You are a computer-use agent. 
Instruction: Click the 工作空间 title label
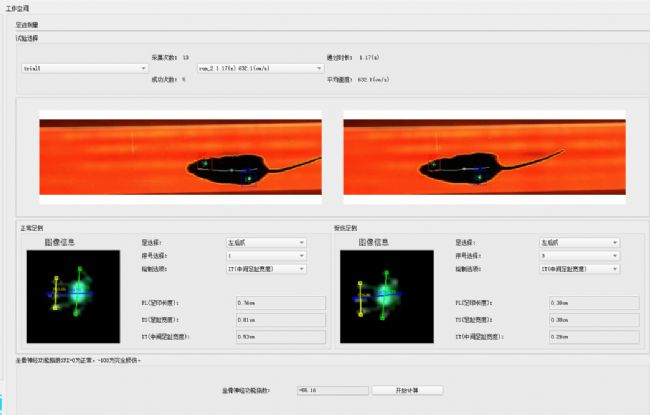(x=18, y=7)
